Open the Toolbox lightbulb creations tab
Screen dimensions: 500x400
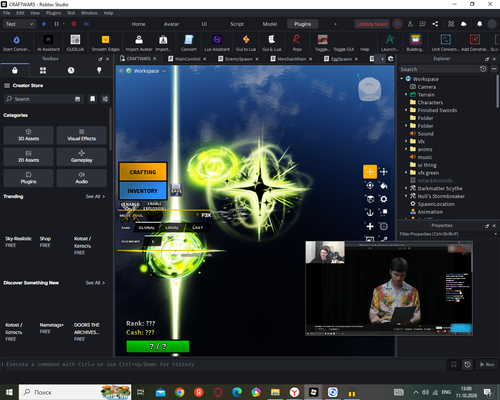pos(99,70)
